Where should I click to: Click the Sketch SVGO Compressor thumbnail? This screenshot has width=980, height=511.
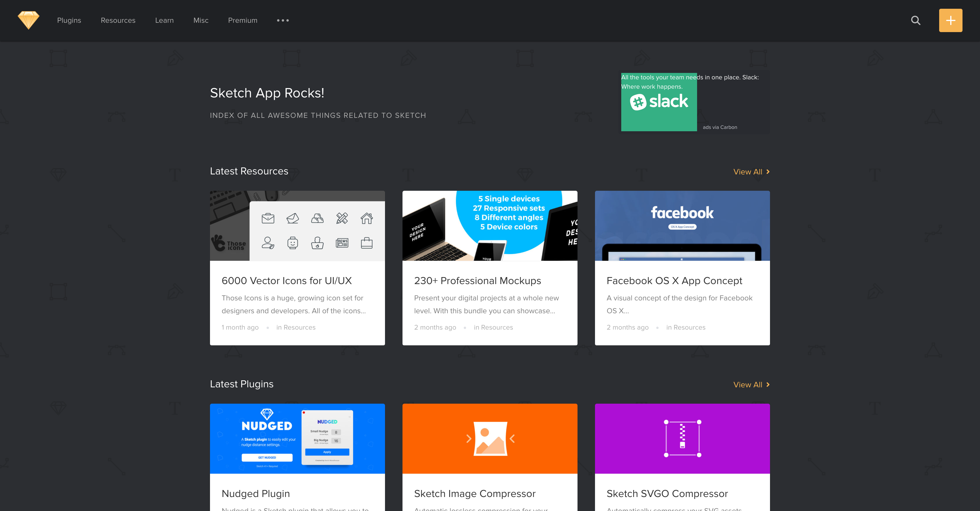(682, 438)
